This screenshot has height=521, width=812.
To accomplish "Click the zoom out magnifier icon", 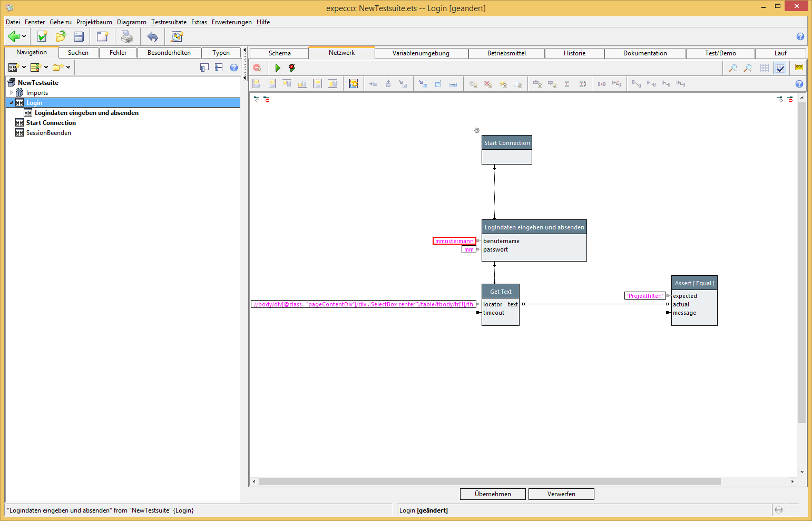I will click(732, 68).
